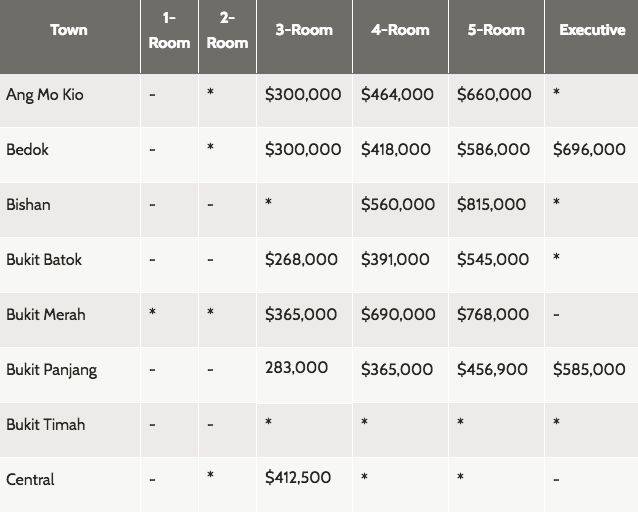Select the Bedok town cell
This screenshot has height=512, width=638.
click(x=27, y=150)
